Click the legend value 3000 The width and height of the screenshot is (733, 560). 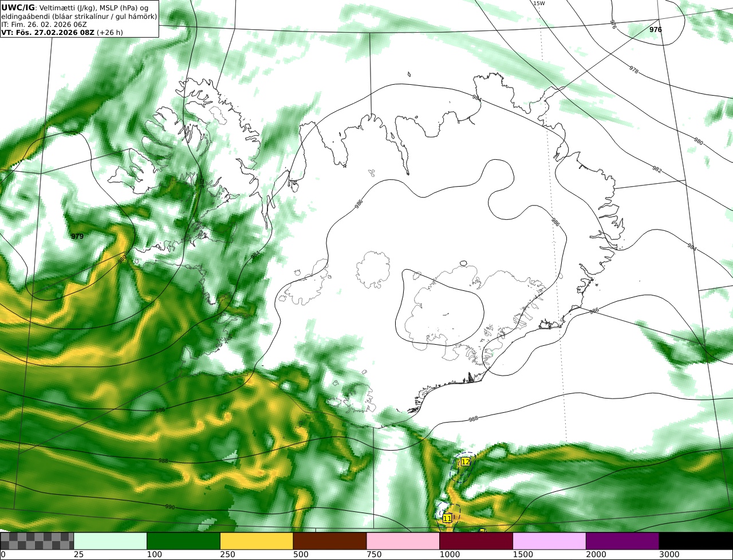[x=669, y=555]
